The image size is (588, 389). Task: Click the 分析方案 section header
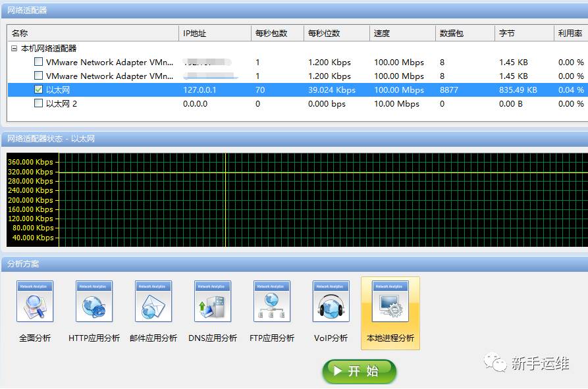click(x=294, y=264)
